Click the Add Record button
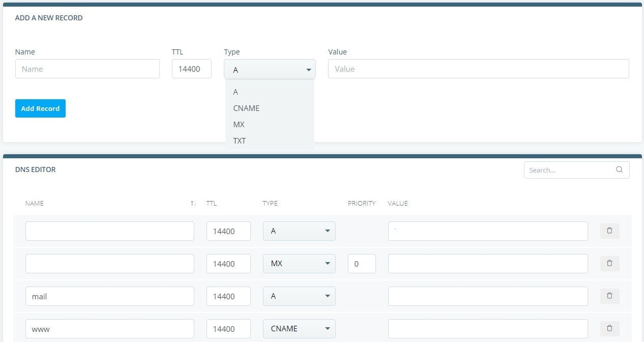The width and height of the screenshot is (644, 342). (40, 108)
